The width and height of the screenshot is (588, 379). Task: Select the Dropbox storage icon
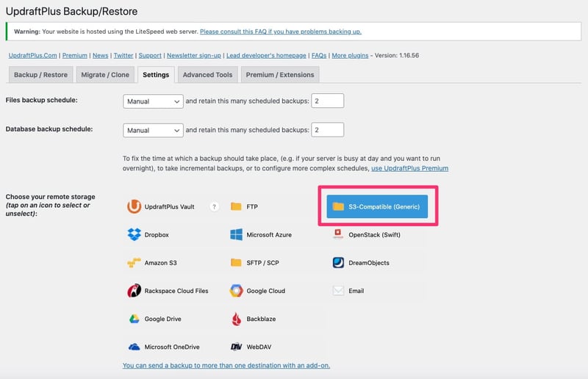coord(134,234)
